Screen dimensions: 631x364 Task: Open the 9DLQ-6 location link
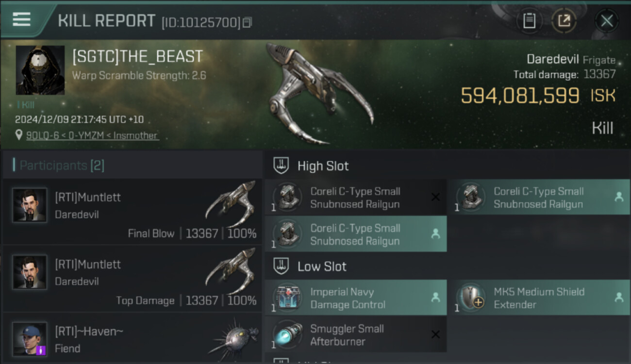pos(92,135)
